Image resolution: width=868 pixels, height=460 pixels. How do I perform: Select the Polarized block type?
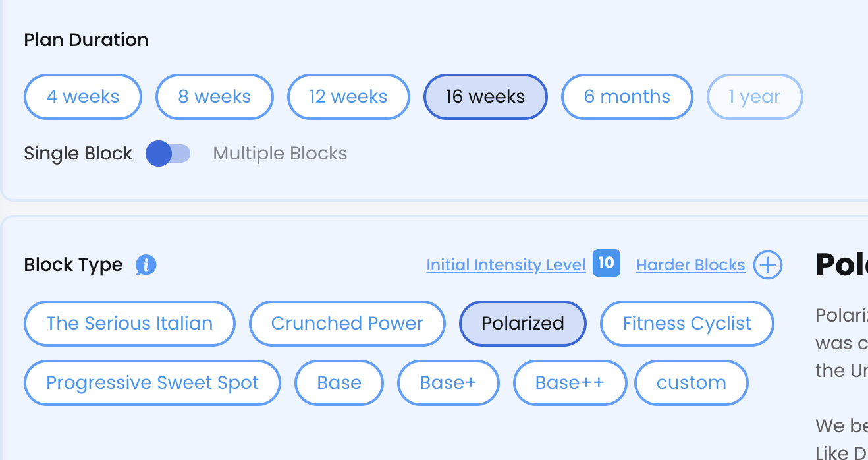[x=523, y=324]
